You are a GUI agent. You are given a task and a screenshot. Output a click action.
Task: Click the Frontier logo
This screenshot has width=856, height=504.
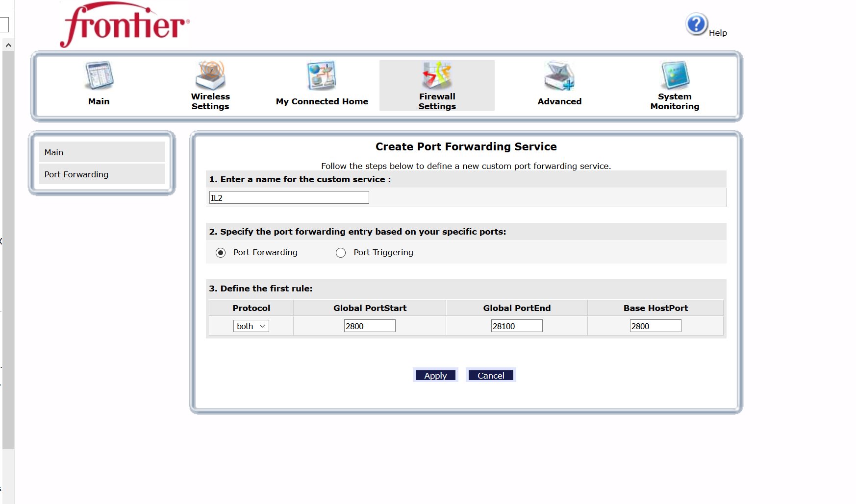pyautogui.click(x=125, y=24)
